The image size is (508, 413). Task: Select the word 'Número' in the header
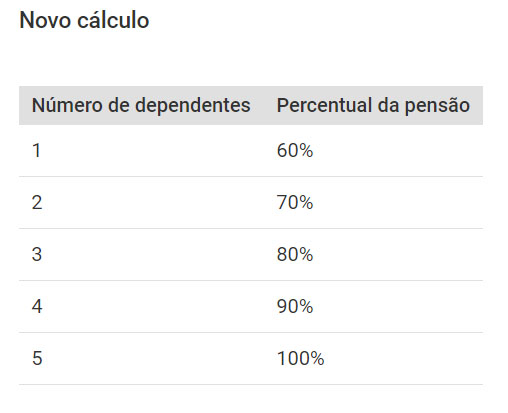[68, 105]
